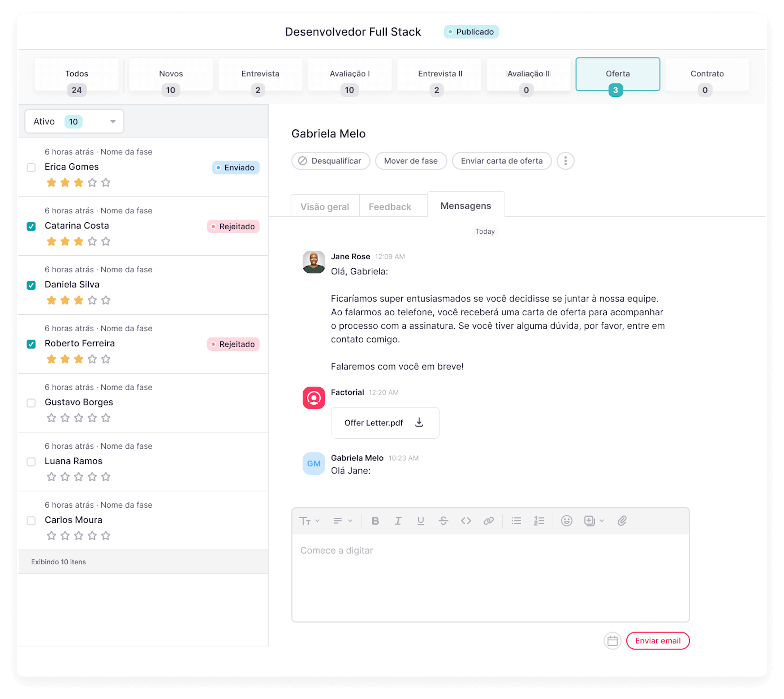
Task: Open the emoji picker icon
Action: (x=566, y=521)
